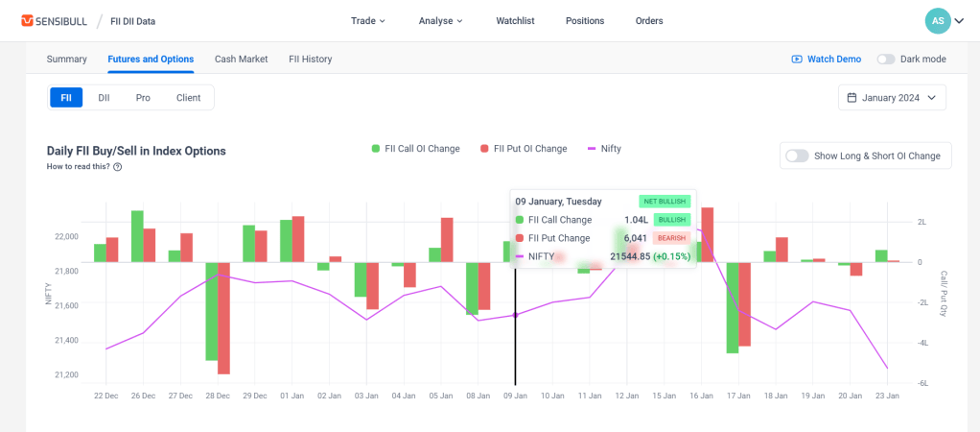The width and height of the screenshot is (980, 432).
Task: Open the AS profile avatar
Action: 938,21
